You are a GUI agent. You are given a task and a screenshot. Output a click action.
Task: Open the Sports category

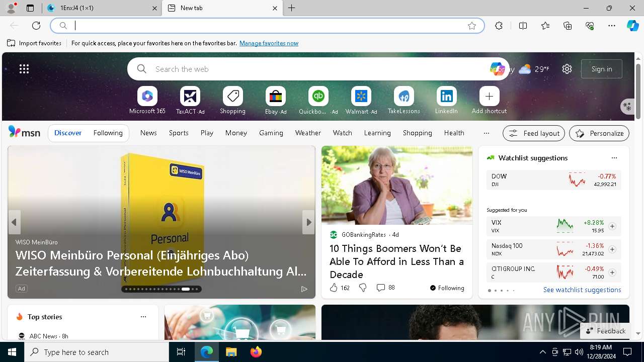[179, 133]
